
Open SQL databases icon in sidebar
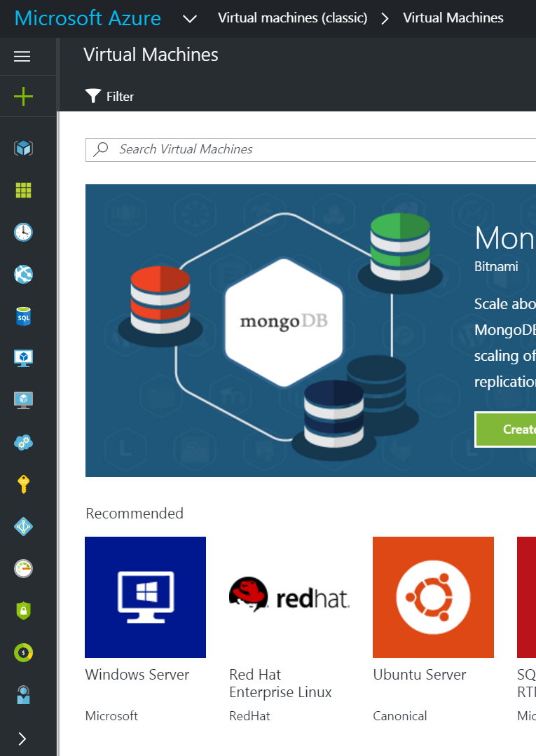23,316
